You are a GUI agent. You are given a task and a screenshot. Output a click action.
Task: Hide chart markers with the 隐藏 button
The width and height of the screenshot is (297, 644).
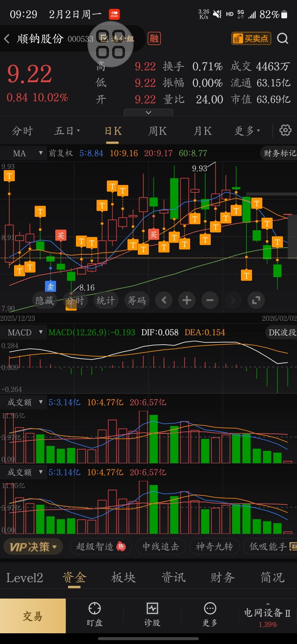coord(45,300)
